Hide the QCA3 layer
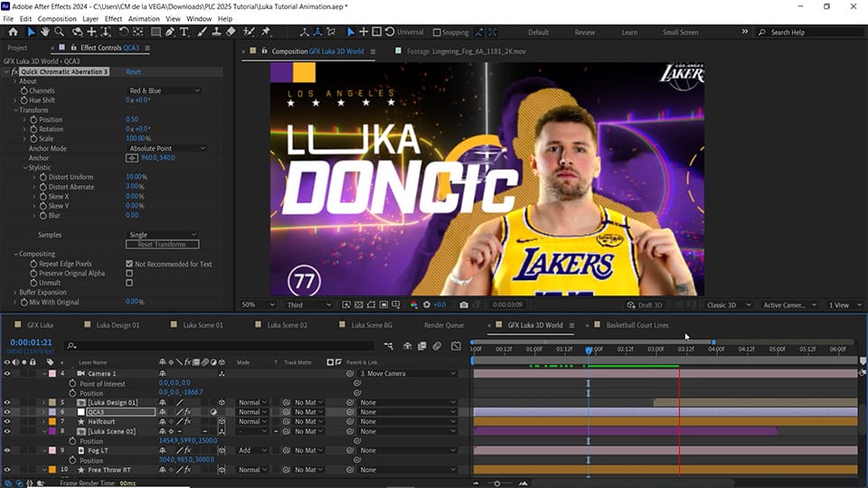Screen dimensions: 868x488 coord(7,412)
